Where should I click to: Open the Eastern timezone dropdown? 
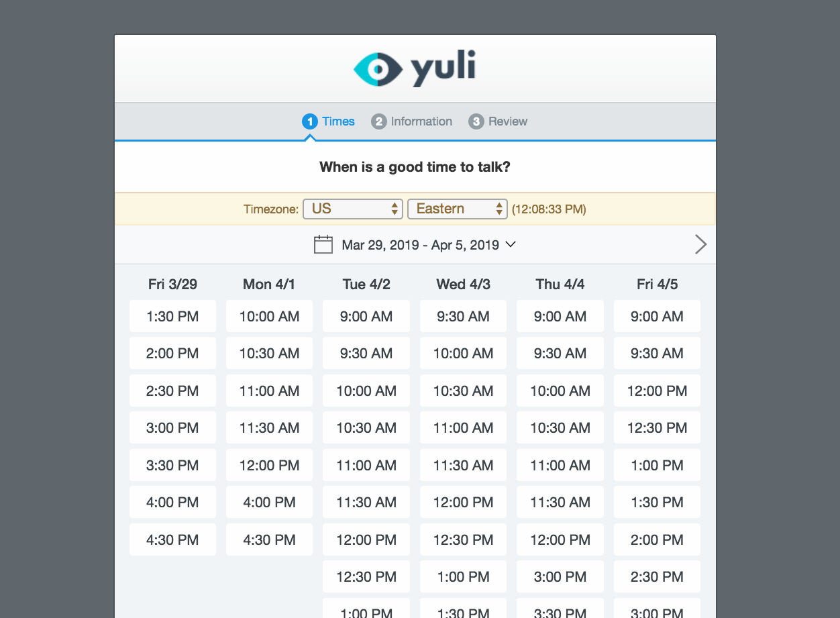(x=457, y=209)
